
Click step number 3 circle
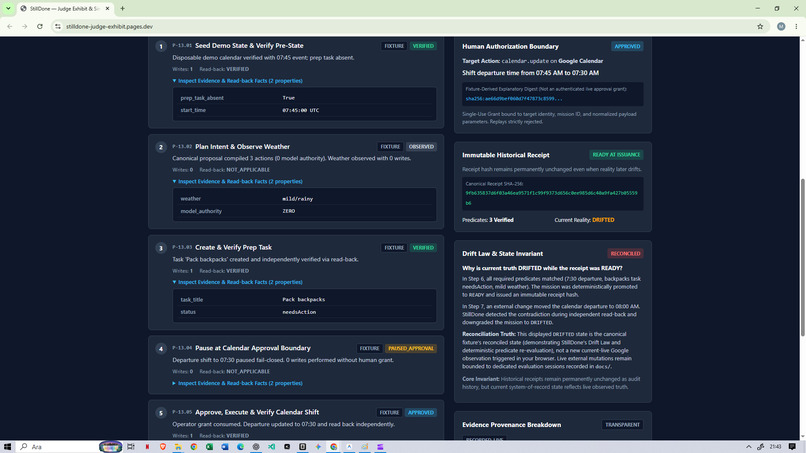[x=161, y=248]
